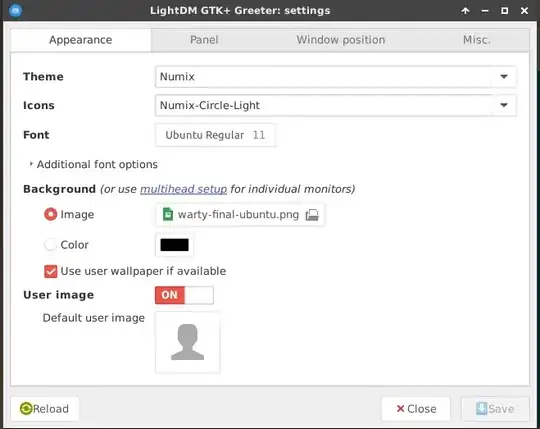
Task: Click the application icon in the title bar
Action: [15, 10]
